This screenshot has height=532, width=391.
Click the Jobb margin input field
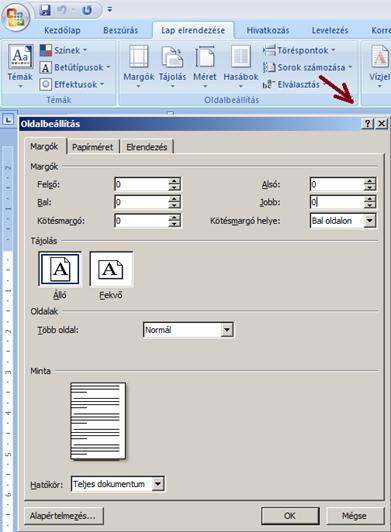coord(337,203)
